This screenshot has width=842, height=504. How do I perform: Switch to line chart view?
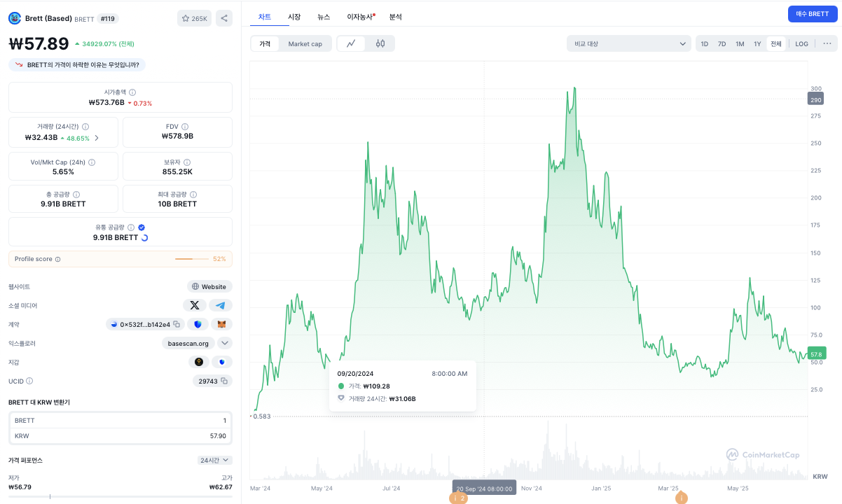(x=351, y=43)
